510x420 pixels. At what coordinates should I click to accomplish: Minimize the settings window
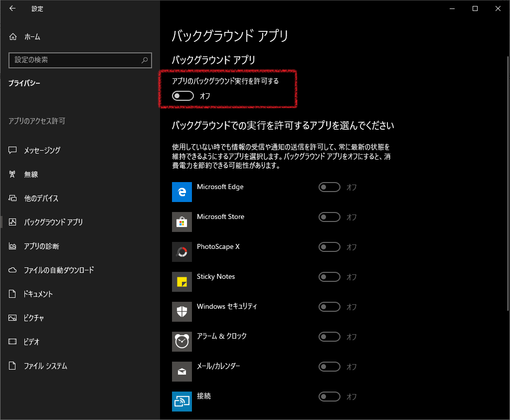[452, 8]
